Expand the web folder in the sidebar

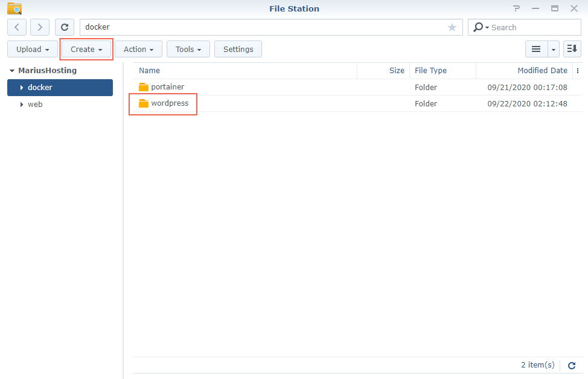21,104
